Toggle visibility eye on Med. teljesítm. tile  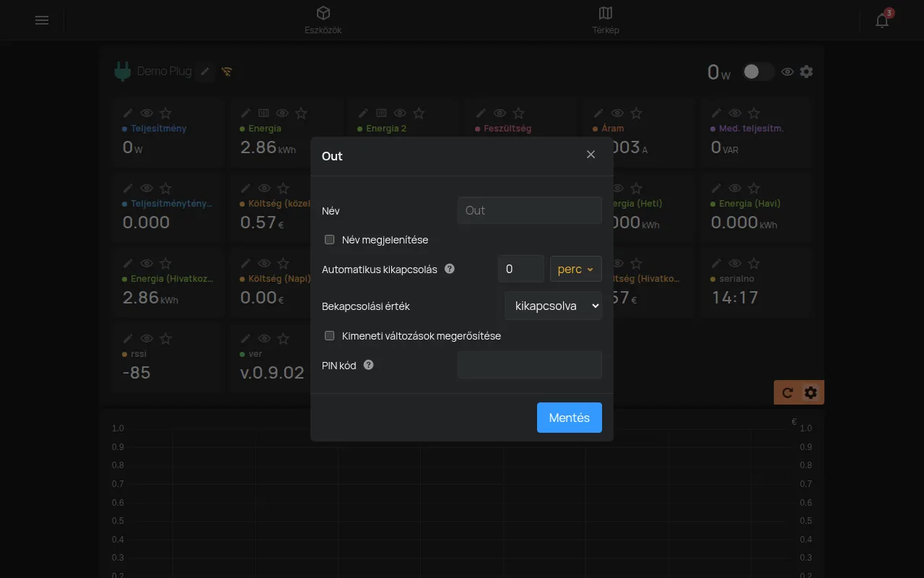click(735, 113)
